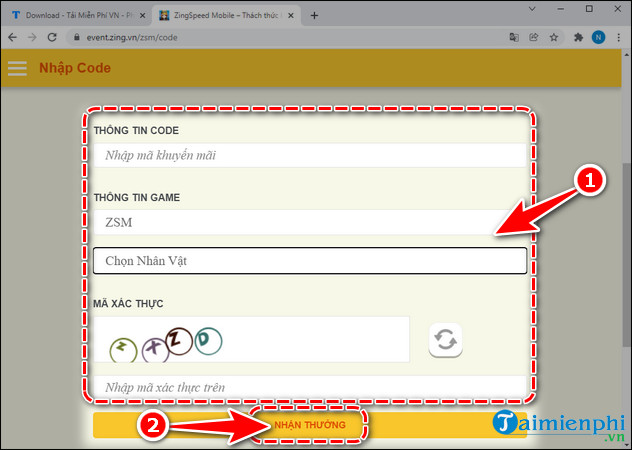Share this page icon in address bar
This screenshot has height=450, width=632.
click(534, 38)
